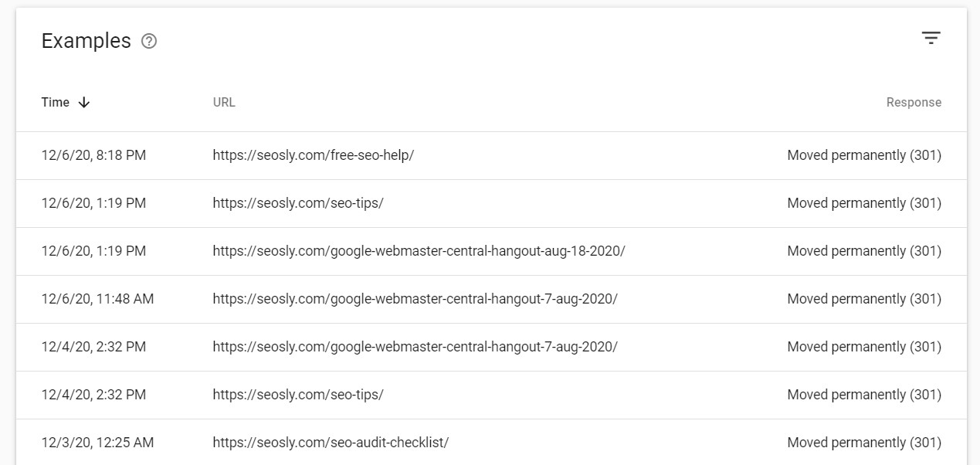Viewport: 980px width, 465px height.
Task: Open filtering options in the top right corner
Action: click(x=931, y=37)
